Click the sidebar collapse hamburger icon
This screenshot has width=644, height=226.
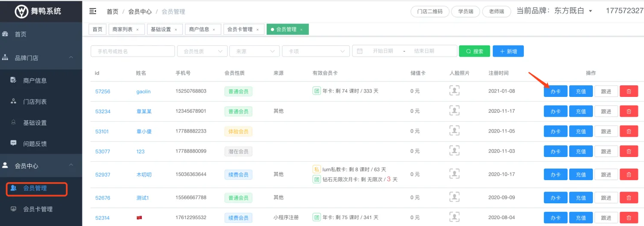pyautogui.click(x=92, y=11)
